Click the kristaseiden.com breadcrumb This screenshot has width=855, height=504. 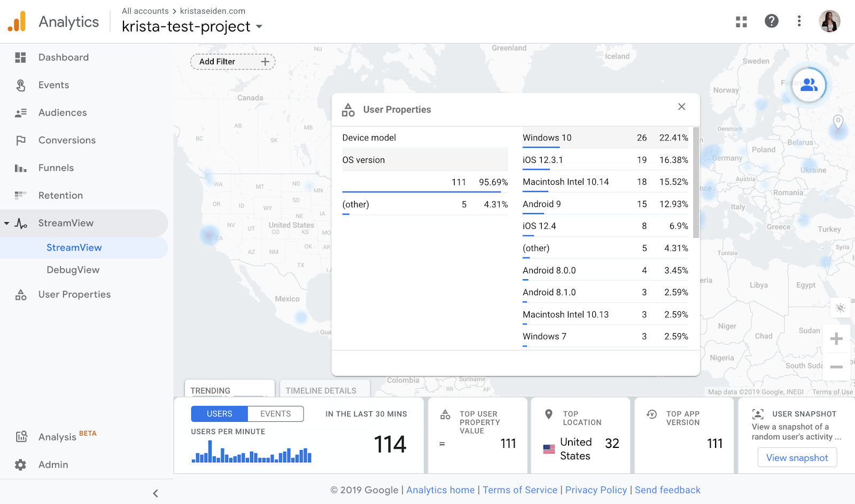[x=213, y=11]
